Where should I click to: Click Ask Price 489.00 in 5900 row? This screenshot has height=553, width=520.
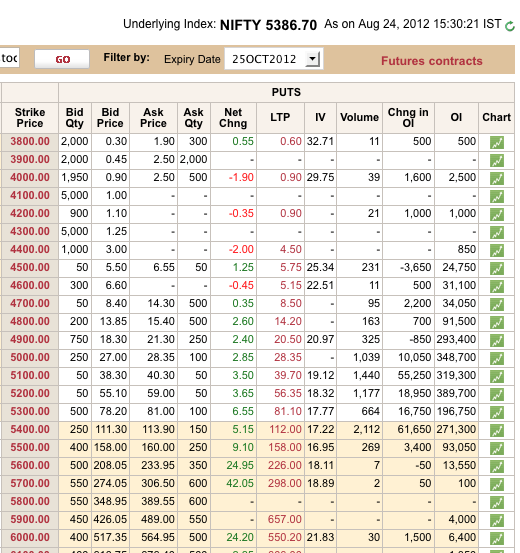(x=158, y=519)
